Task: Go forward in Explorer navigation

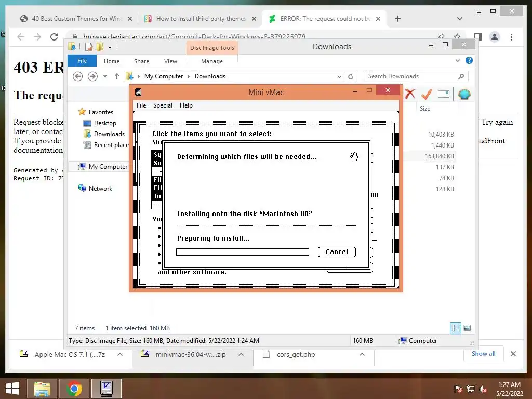Action: coord(92,76)
